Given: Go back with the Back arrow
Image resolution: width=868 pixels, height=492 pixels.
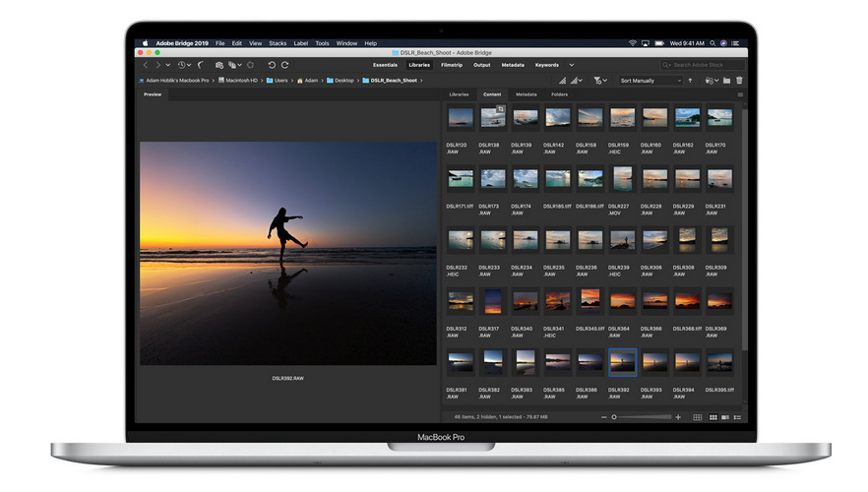Looking at the screenshot, I should (146, 65).
